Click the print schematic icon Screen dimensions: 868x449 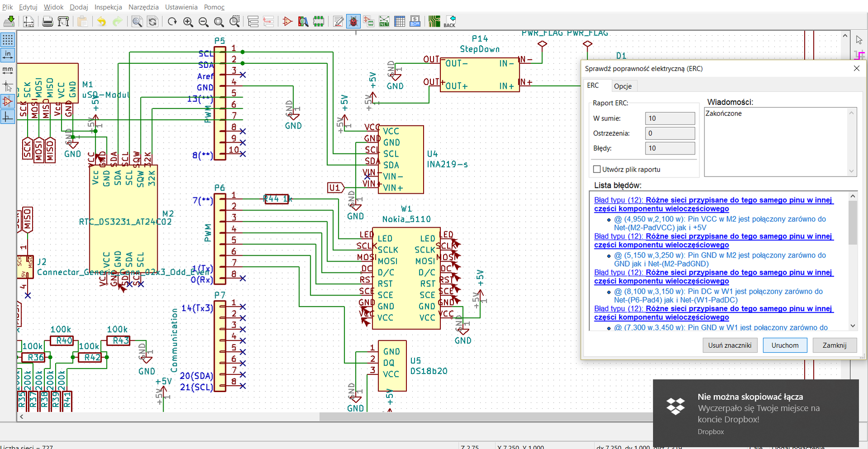[47, 21]
